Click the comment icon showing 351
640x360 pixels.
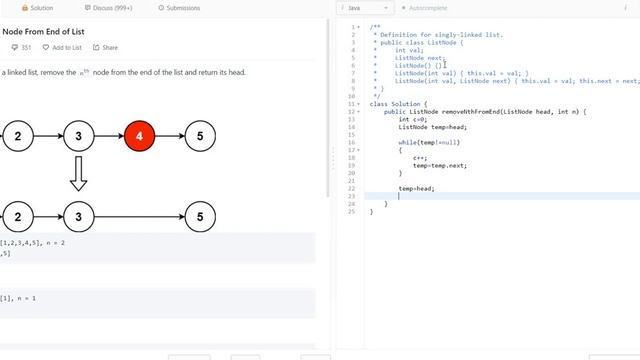pos(15,47)
